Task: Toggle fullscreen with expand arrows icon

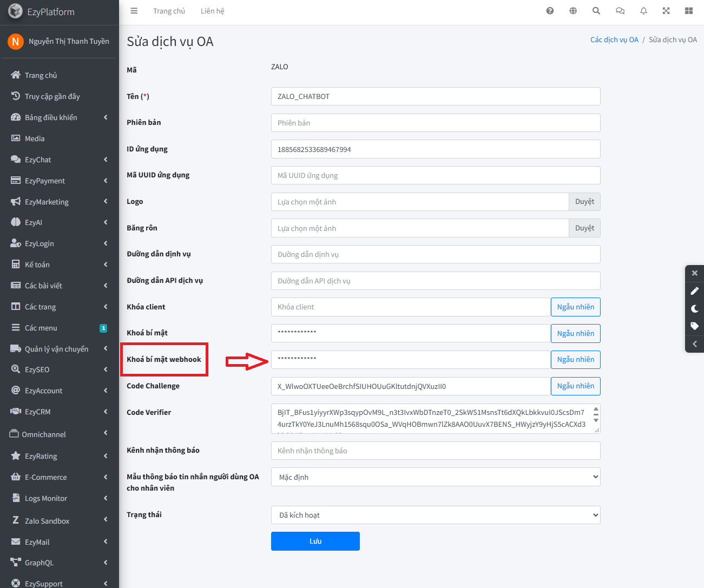Action: pos(666,11)
